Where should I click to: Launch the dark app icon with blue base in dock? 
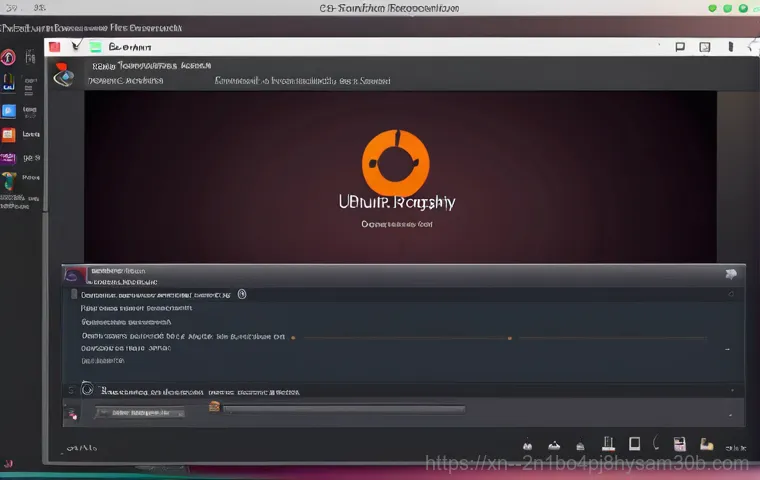(8, 82)
